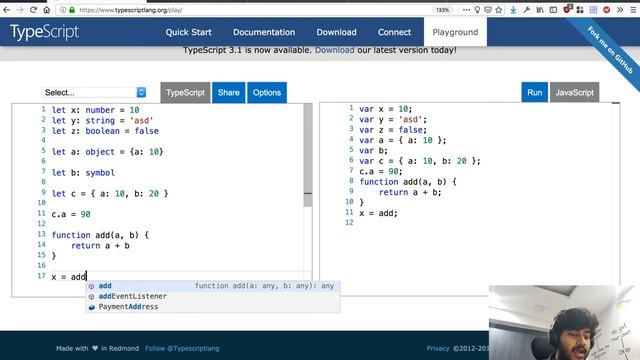Click the red shield extension icon
The height and width of the screenshot is (360, 640).
pyautogui.click(x=567, y=9)
